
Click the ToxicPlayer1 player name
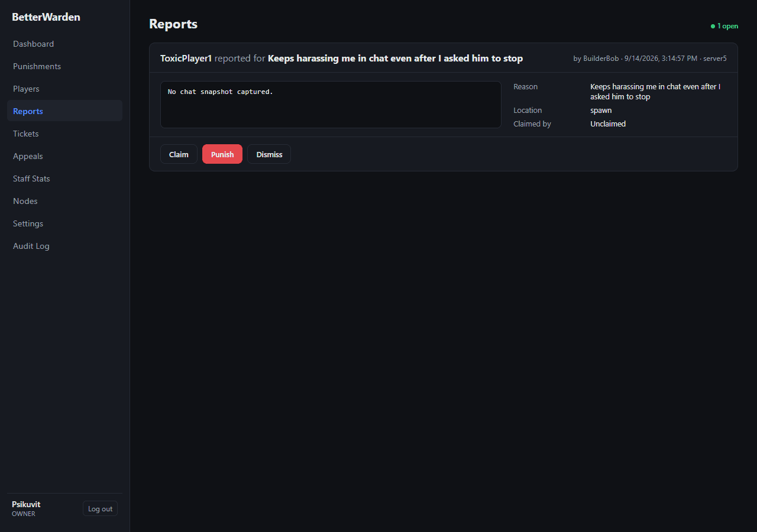pos(186,59)
